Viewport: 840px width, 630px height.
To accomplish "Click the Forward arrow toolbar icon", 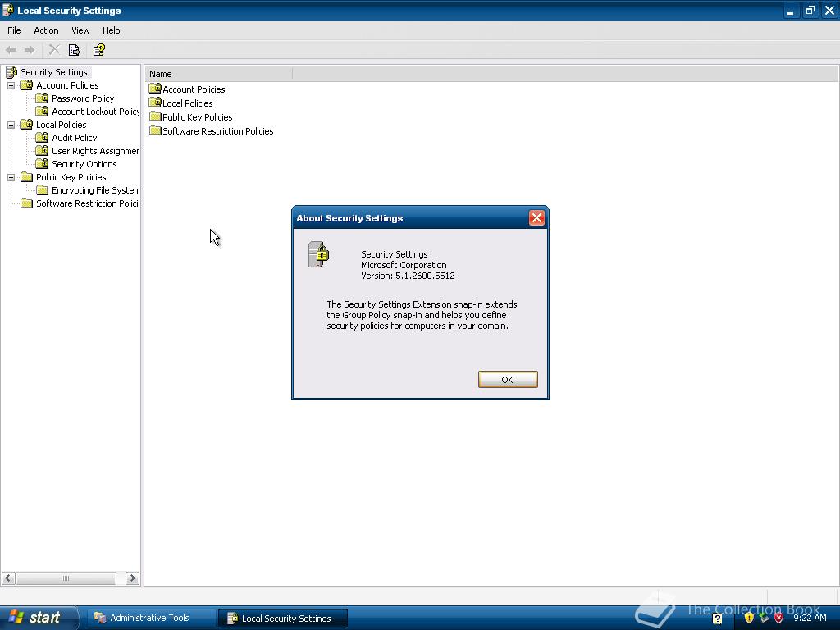I will [x=30, y=50].
